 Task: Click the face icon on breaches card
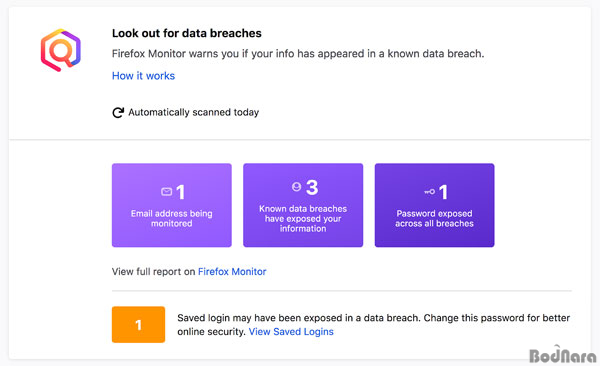297,186
